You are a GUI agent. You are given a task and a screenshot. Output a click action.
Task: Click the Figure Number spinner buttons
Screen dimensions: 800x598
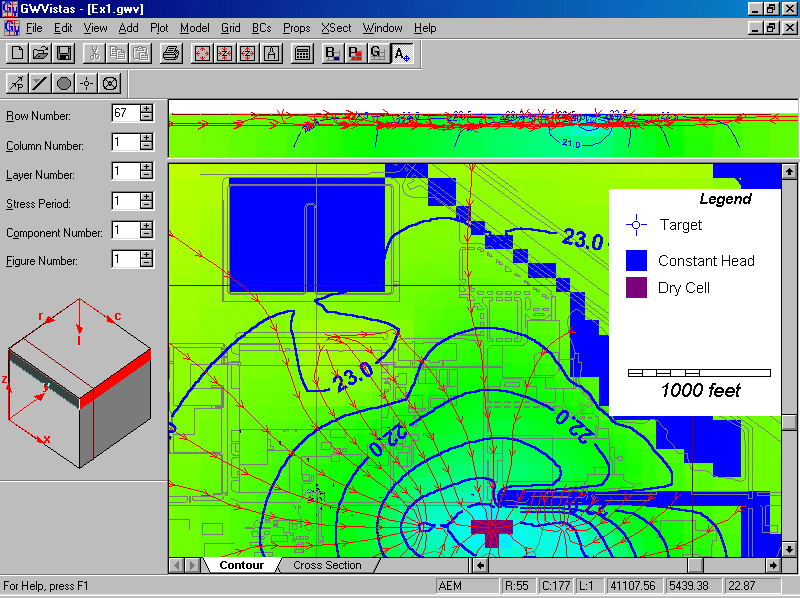pos(146,259)
